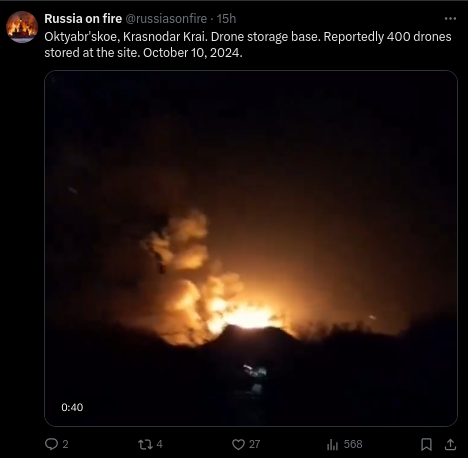The height and width of the screenshot is (458, 468).
Task: Share the post via upload arrow icon
Action: point(450,444)
